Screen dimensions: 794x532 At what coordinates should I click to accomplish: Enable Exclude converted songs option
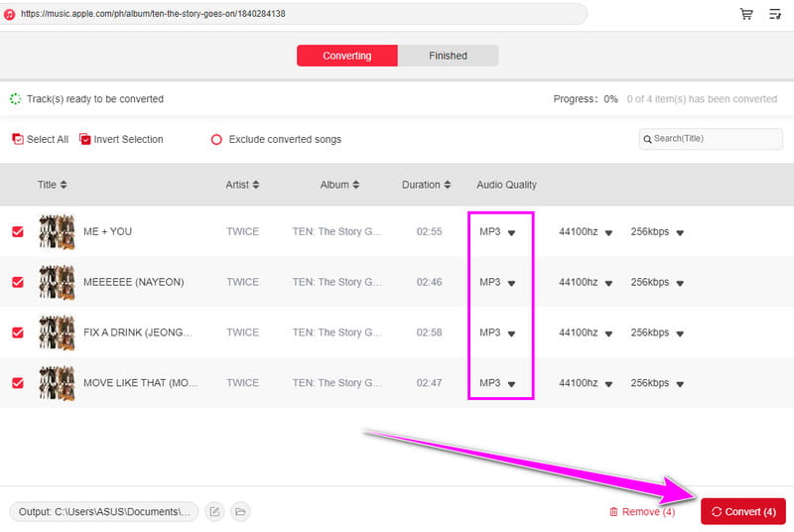[x=216, y=140]
